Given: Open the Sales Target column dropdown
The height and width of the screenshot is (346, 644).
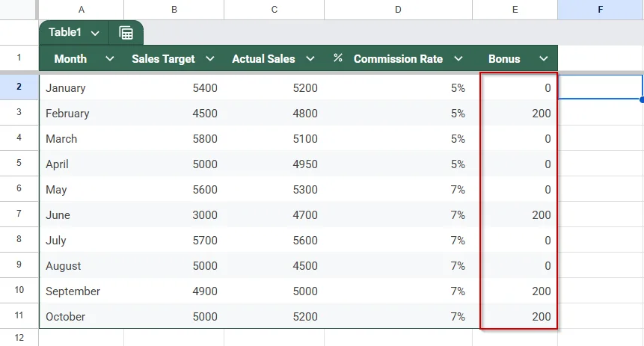Looking at the screenshot, I should pos(210,59).
